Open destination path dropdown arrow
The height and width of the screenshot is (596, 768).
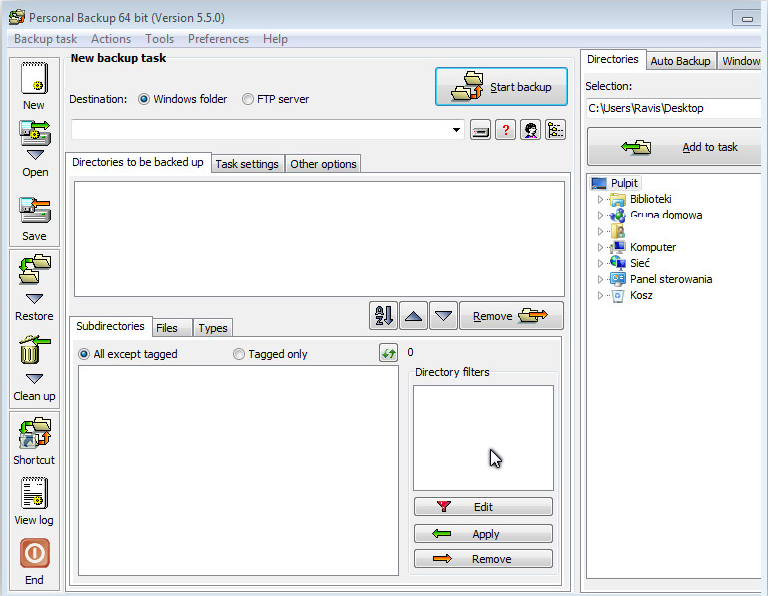456,130
